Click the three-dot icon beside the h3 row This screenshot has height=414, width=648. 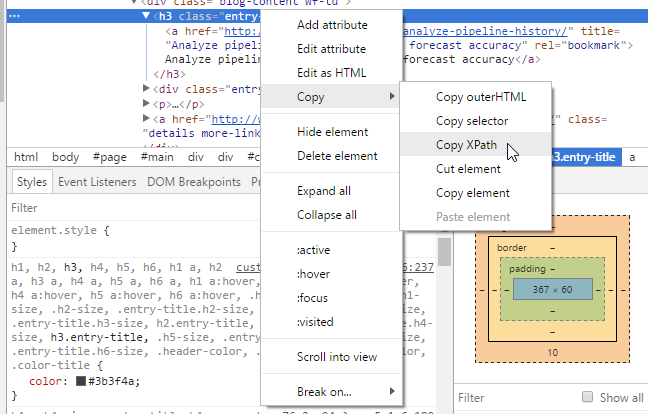[x=12, y=16]
